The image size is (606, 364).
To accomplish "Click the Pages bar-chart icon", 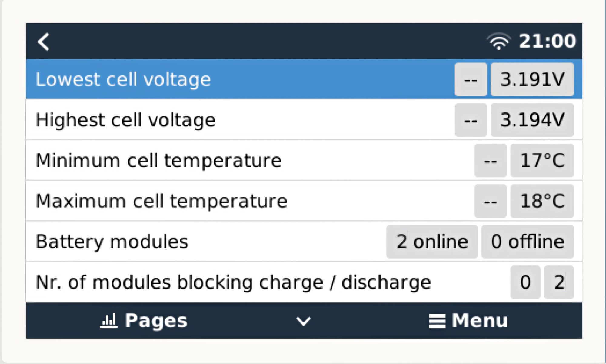I will pos(109,321).
